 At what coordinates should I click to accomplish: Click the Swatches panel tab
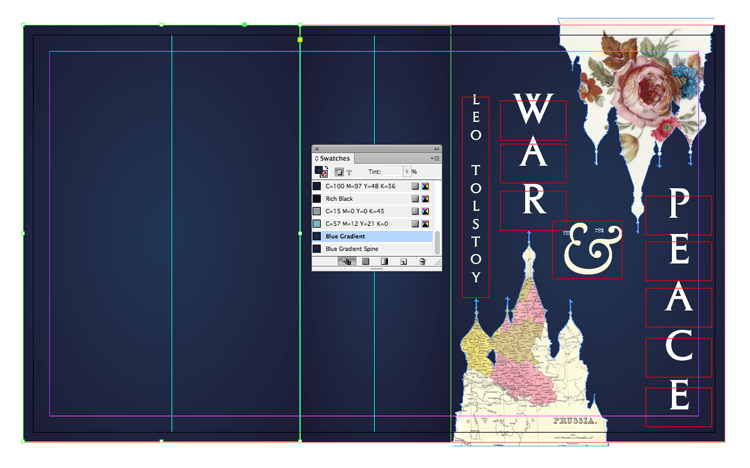(x=334, y=158)
